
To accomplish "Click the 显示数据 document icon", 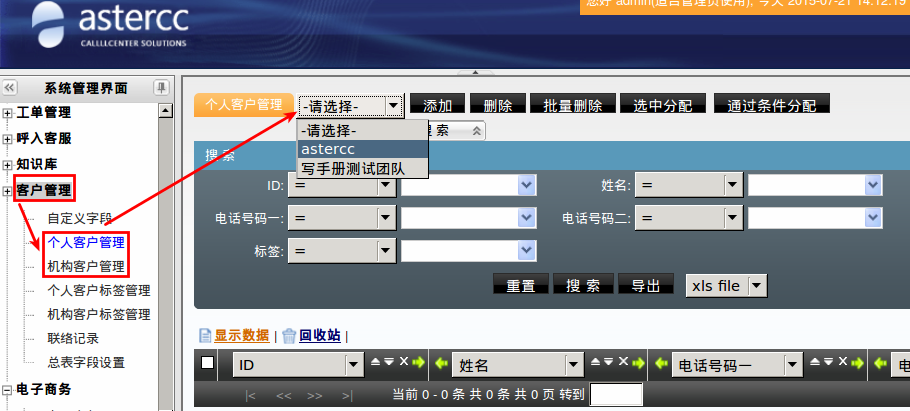I will pyautogui.click(x=205, y=336).
